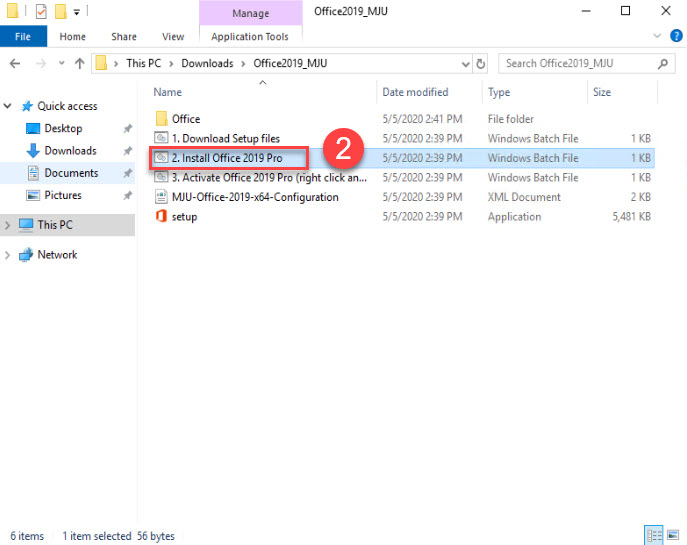
Task: Click the Up directory arrow icon
Action: click(79, 63)
